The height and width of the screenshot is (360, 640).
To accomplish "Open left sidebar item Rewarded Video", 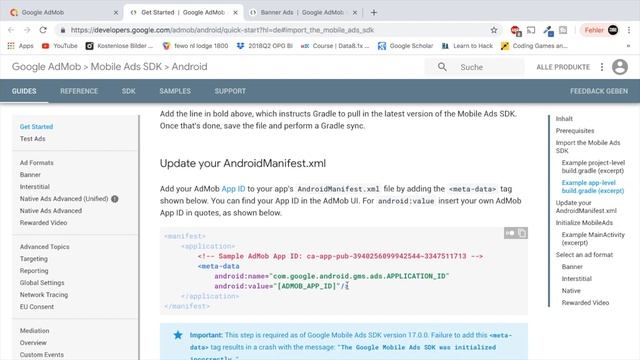I will click(x=43, y=223).
